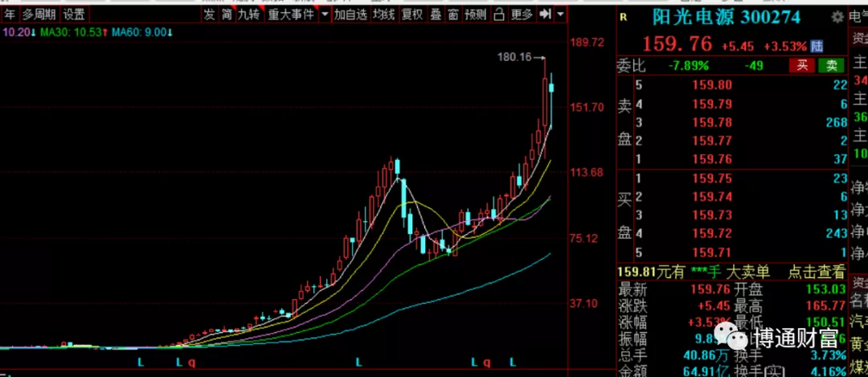The image size is (868, 377).
Task: Click 加自选 to add to watchlist
Action: tap(350, 14)
